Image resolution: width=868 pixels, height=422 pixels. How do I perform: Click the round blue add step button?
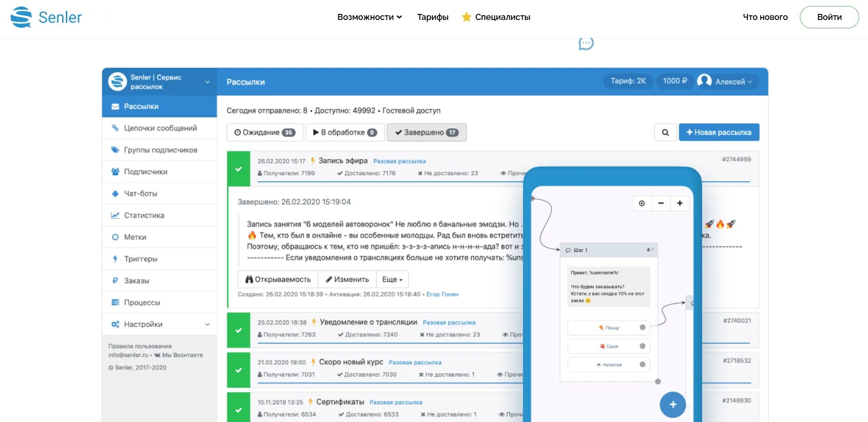coord(673,404)
